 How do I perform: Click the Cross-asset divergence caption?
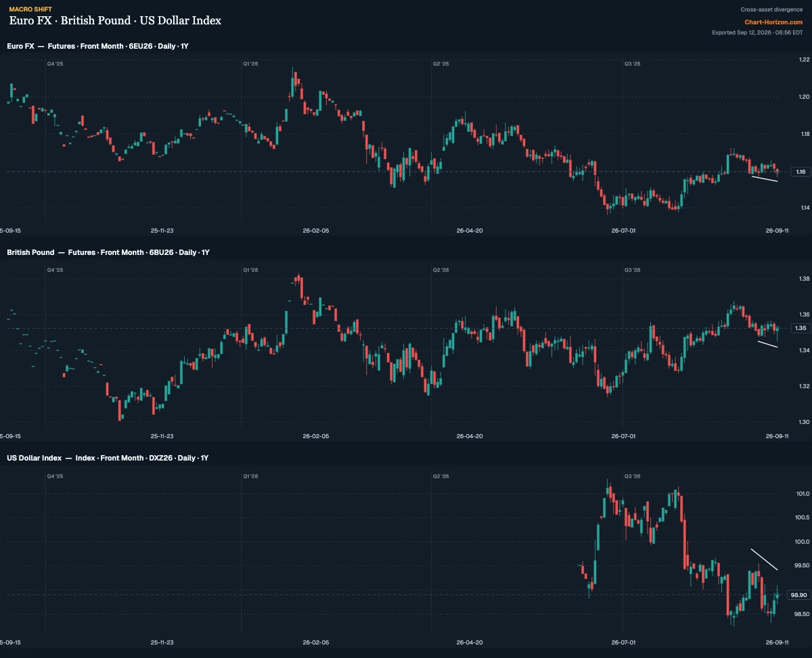click(x=772, y=9)
